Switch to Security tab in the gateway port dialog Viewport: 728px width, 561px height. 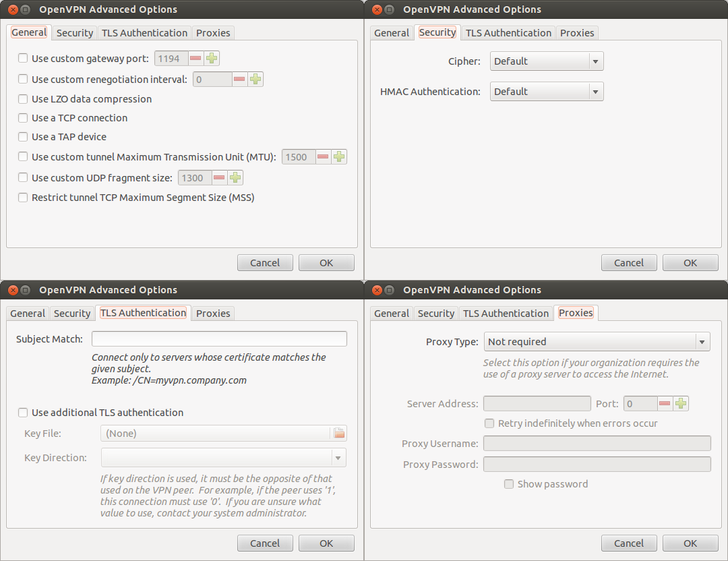pyautogui.click(x=74, y=33)
